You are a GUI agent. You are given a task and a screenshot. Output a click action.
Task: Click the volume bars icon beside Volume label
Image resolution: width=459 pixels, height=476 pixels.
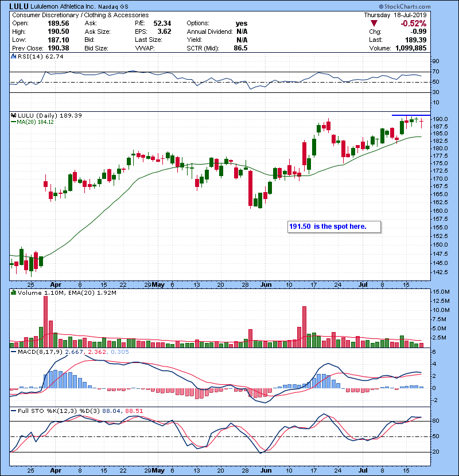click(x=13, y=292)
